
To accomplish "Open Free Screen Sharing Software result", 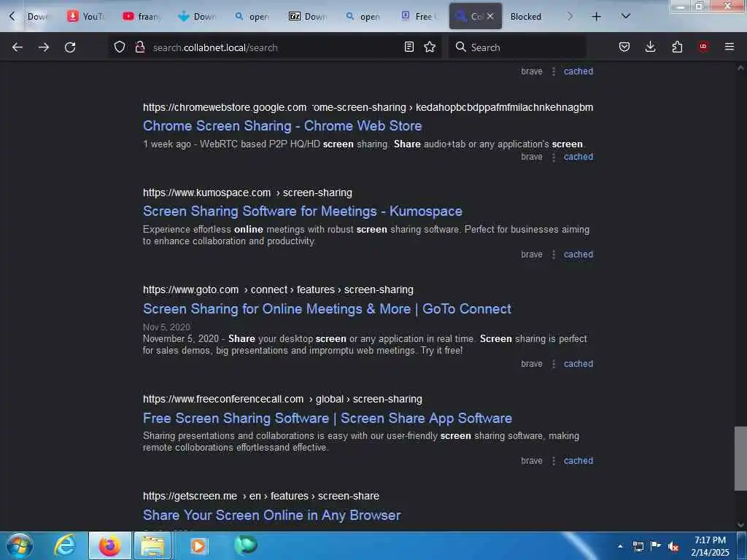I will (328, 418).
